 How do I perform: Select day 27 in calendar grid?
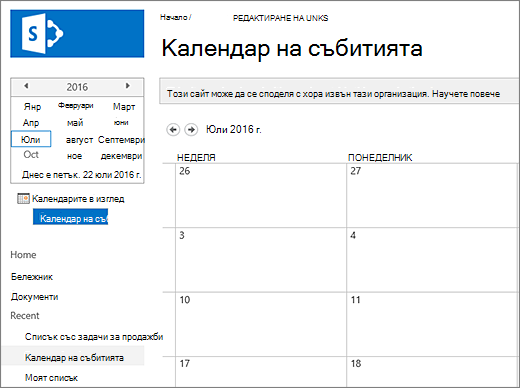click(356, 171)
